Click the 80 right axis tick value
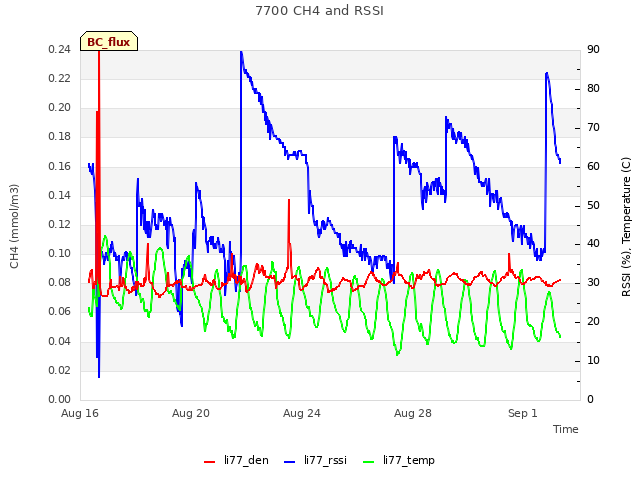This screenshot has width=640, height=480. 593,89
